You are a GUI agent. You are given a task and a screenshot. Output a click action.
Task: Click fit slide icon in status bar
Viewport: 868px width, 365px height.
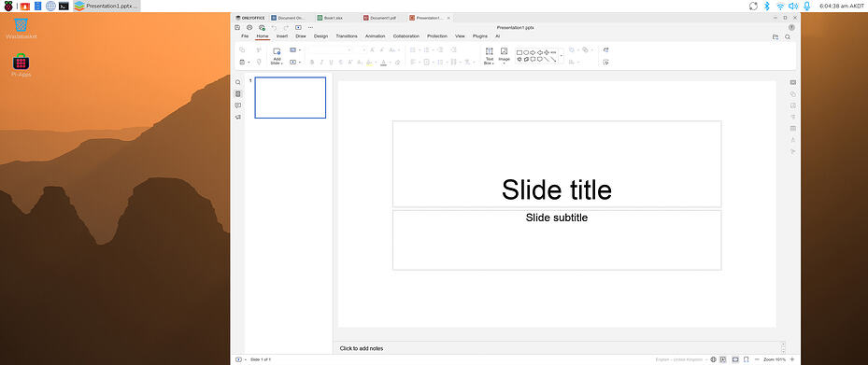(x=735, y=359)
